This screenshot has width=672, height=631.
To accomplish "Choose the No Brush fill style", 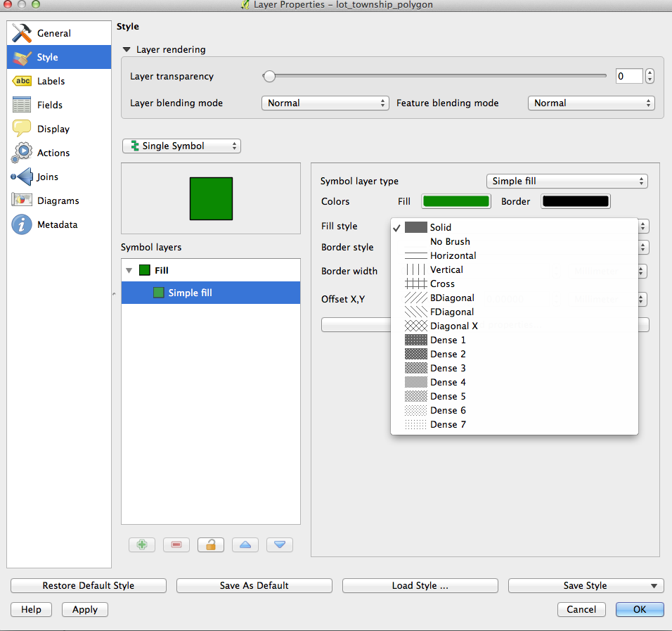I will [450, 241].
